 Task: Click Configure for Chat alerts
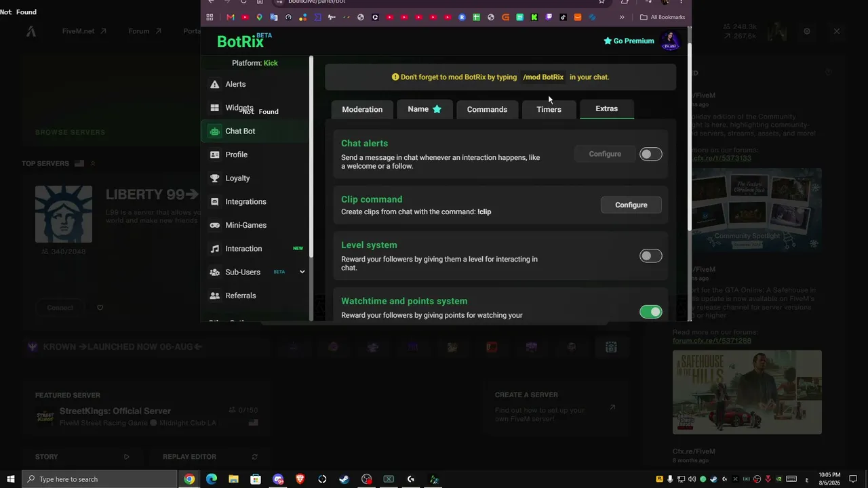605,154
